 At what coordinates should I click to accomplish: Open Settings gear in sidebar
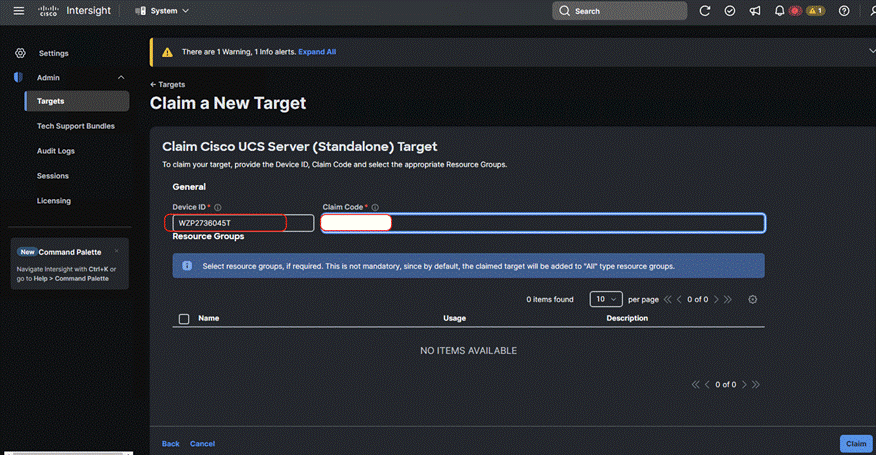tap(20, 53)
